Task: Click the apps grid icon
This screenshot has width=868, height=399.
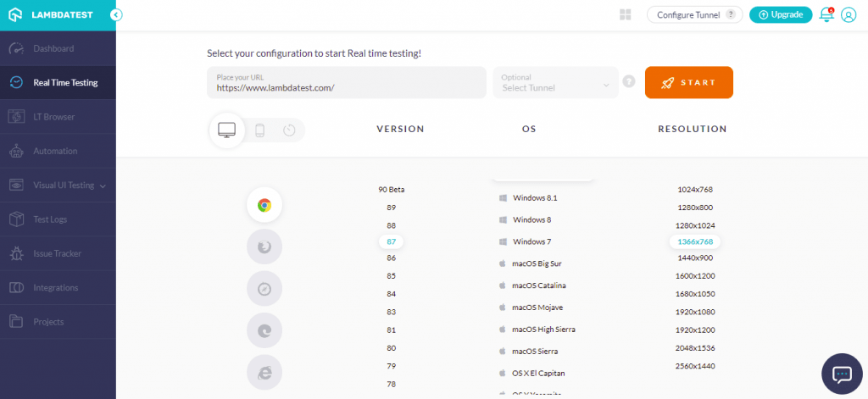Action: 626,14
